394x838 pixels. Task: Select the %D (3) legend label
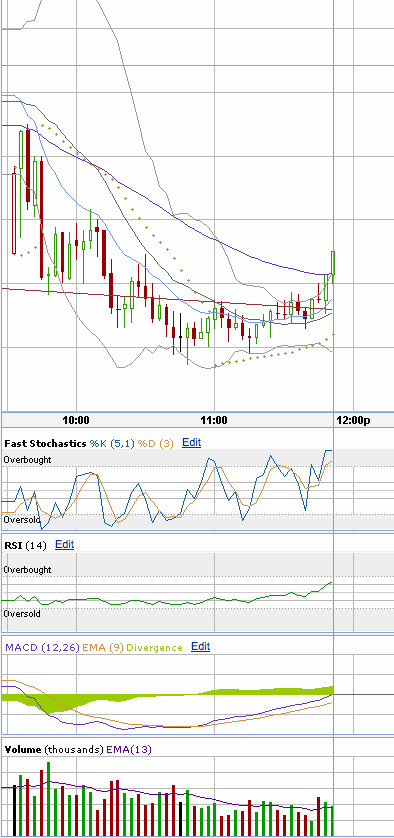click(x=156, y=444)
